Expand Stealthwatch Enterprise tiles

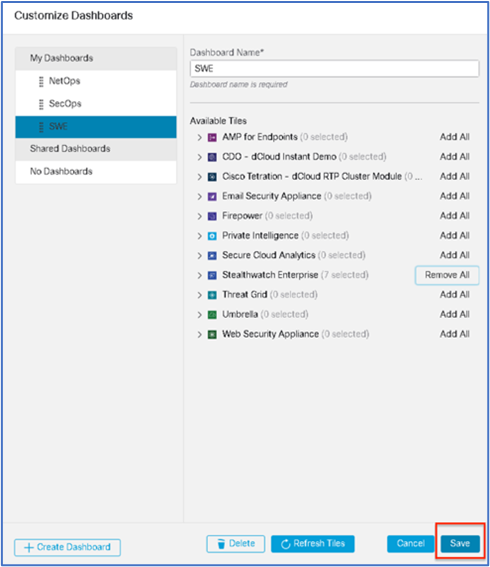click(199, 275)
